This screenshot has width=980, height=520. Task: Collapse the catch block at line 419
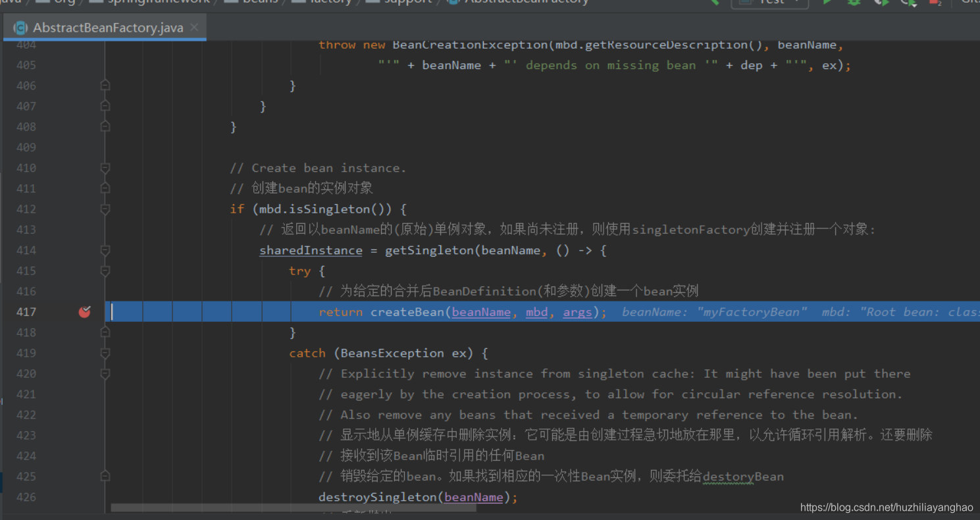pos(105,353)
